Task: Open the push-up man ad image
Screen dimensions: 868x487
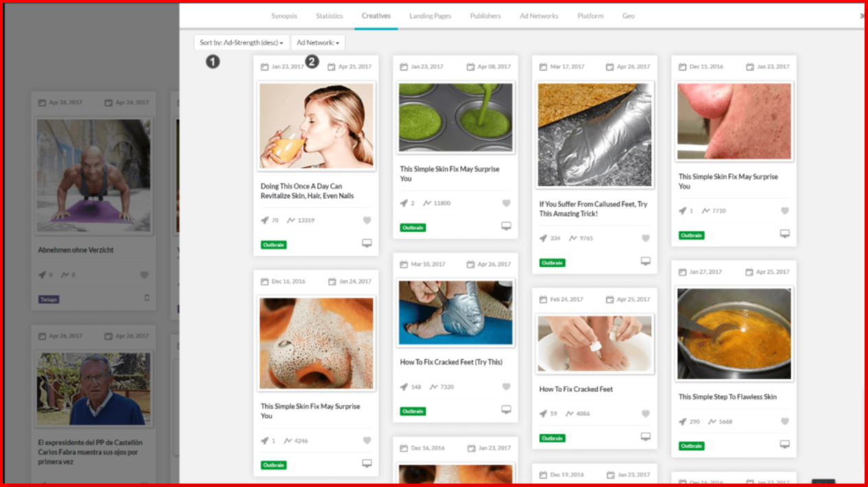Action: pos(93,176)
